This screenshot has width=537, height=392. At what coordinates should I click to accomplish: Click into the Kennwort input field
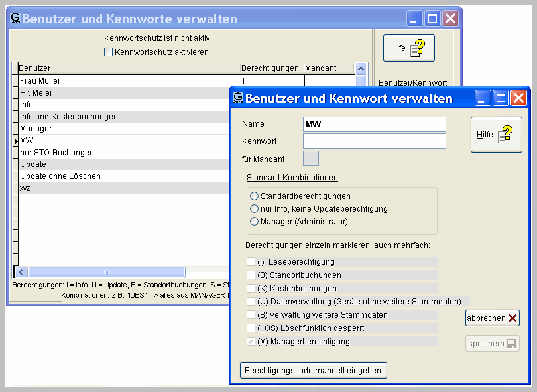pyautogui.click(x=374, y=141)
